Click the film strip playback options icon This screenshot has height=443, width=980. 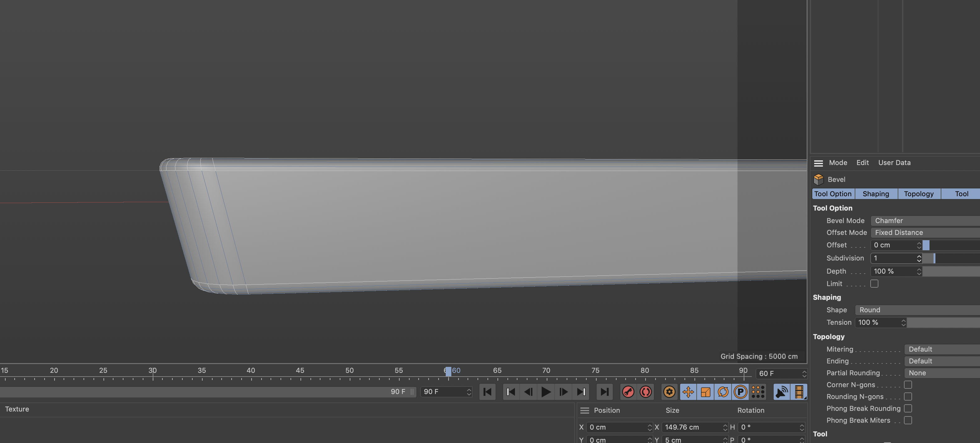tap(799, 392)
